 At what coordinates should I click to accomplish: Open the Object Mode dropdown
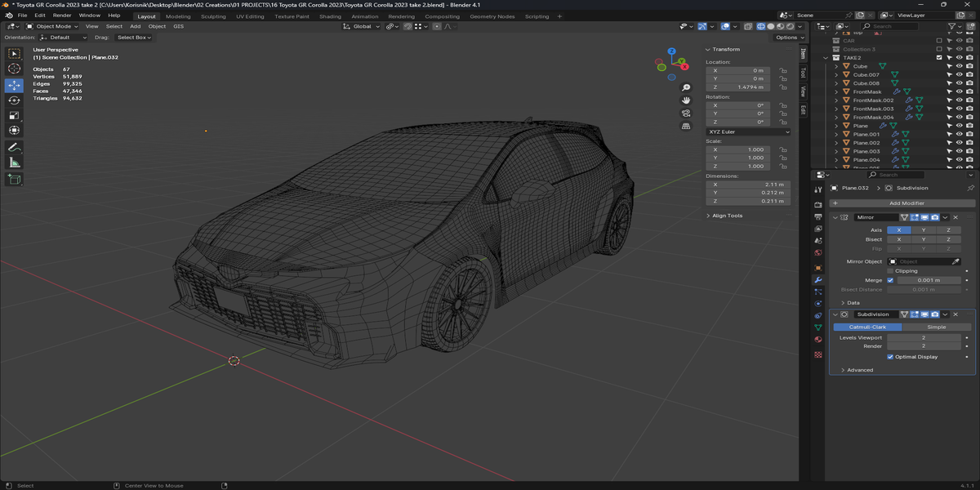coord(53,26)
